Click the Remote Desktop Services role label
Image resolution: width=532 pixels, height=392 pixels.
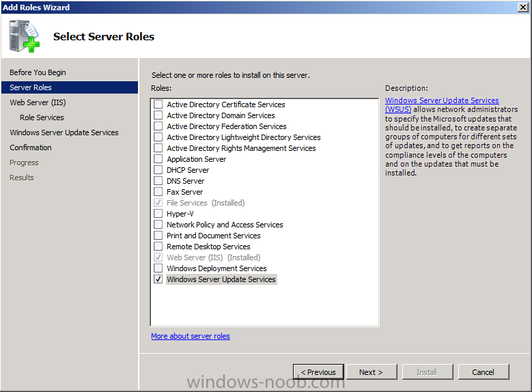pos(208,247)
